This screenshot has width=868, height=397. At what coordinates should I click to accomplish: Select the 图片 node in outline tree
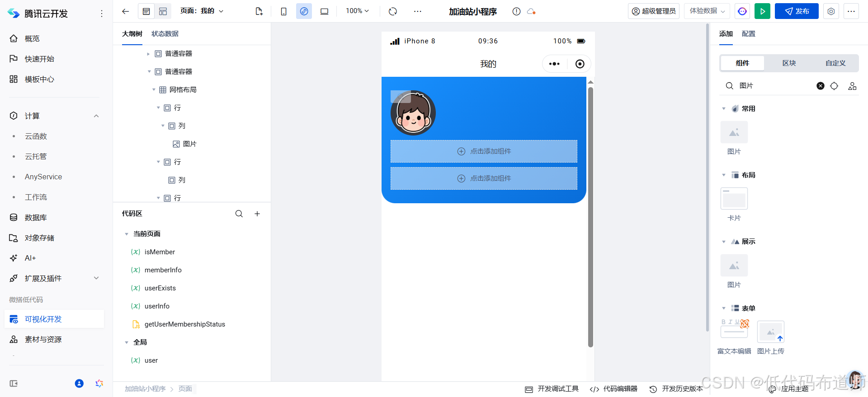point(189,144)
